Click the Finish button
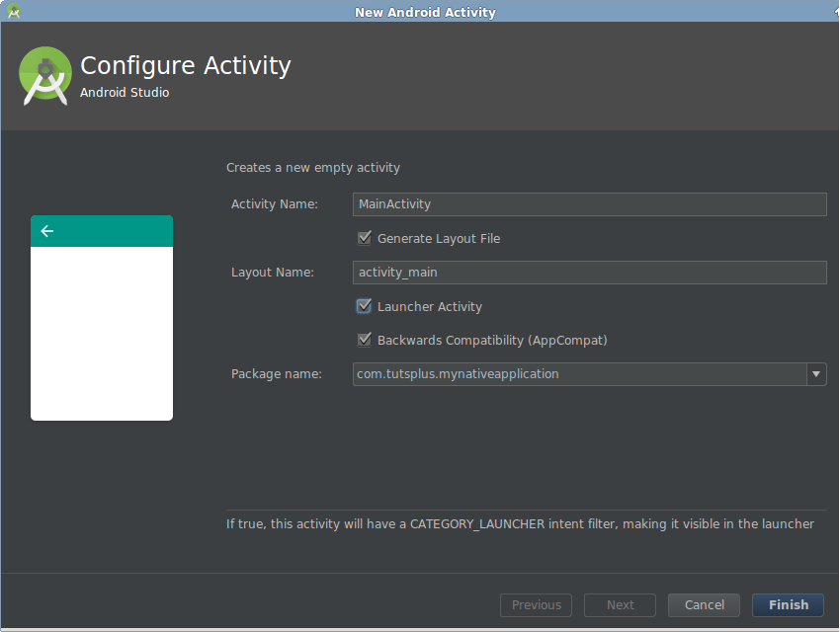The width and height of the screenshot is (840, 632). tap(788, 605)
